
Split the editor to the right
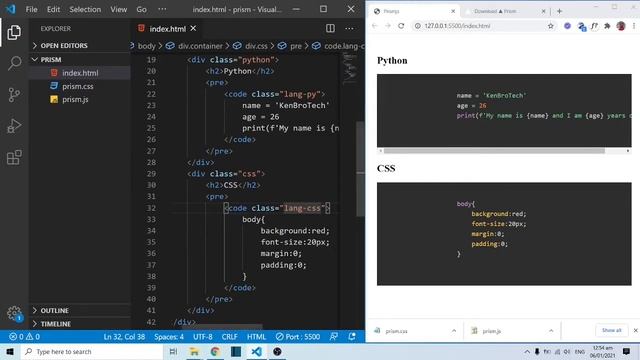pos(330,29)
